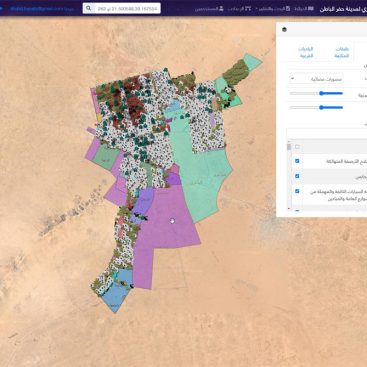Viewport: 367px width, 367px height.
Task: Adjust the lower blue slider handle
Action: click(321, 107)
